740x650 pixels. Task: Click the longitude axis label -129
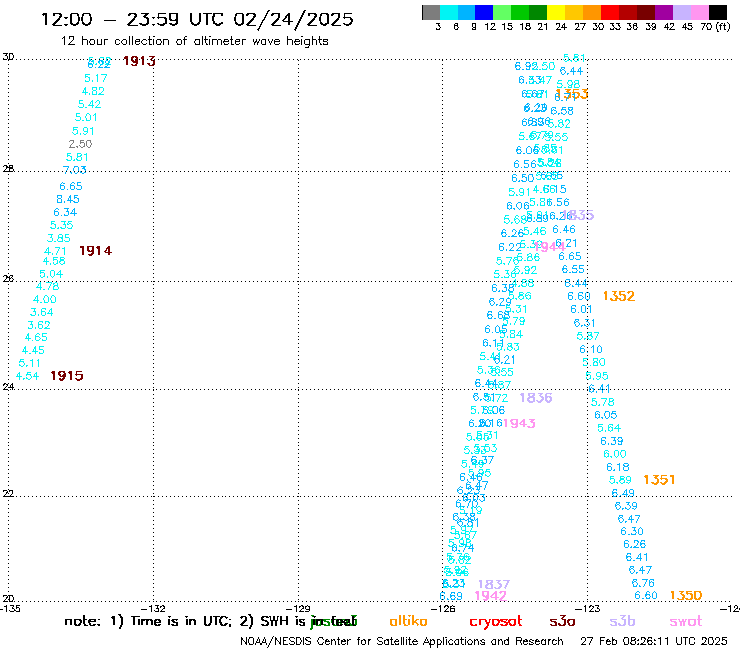point(298,609)
